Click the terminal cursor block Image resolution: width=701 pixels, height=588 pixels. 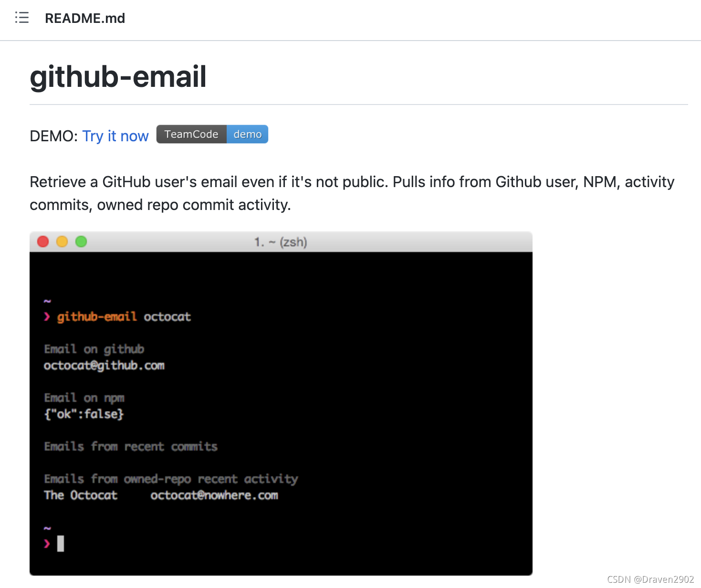point(61,544)
